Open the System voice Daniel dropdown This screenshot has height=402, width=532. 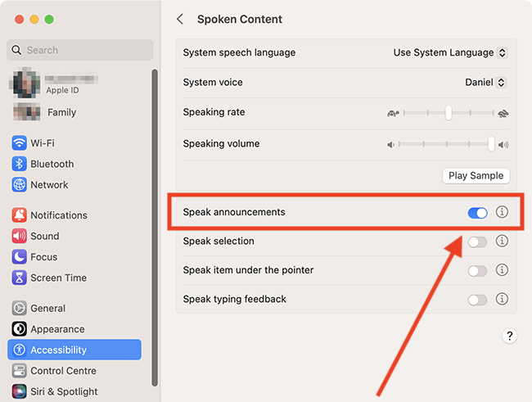[485, 82]
